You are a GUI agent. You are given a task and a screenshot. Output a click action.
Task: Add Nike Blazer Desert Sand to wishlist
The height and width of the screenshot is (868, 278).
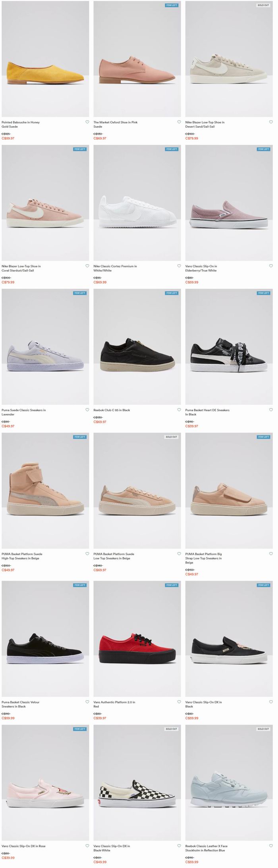pos(271,122)
